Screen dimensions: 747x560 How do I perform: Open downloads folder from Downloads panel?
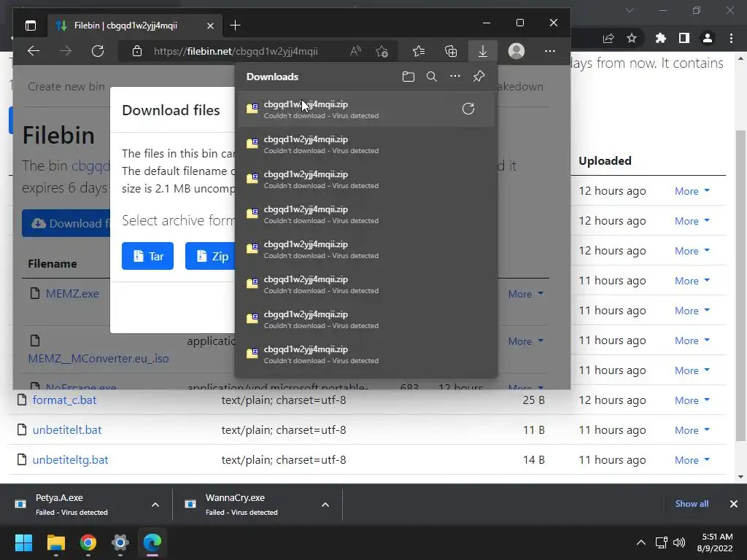pyautogui.click(x=409, y=77)
